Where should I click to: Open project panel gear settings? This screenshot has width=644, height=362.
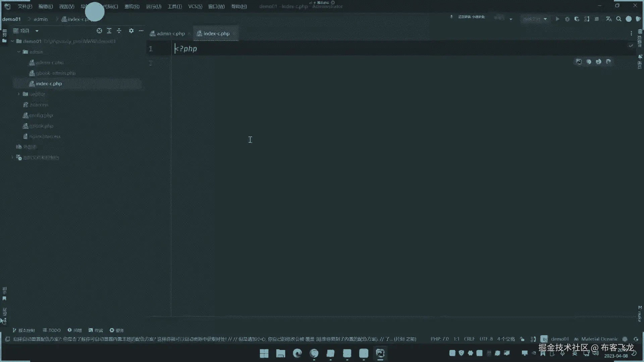(131, 31)
